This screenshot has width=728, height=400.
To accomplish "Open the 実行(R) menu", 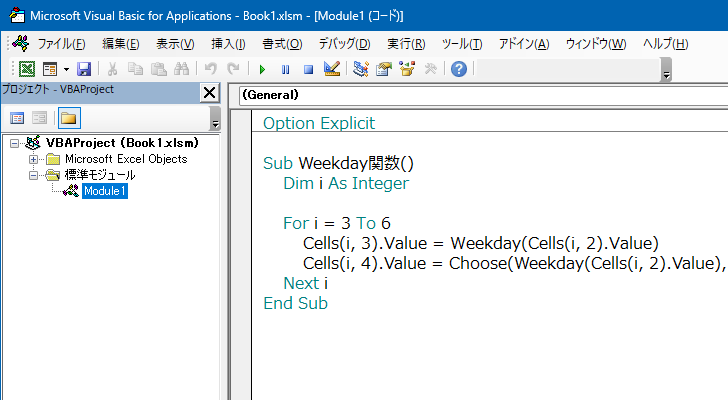I will [x=406, y=44].
